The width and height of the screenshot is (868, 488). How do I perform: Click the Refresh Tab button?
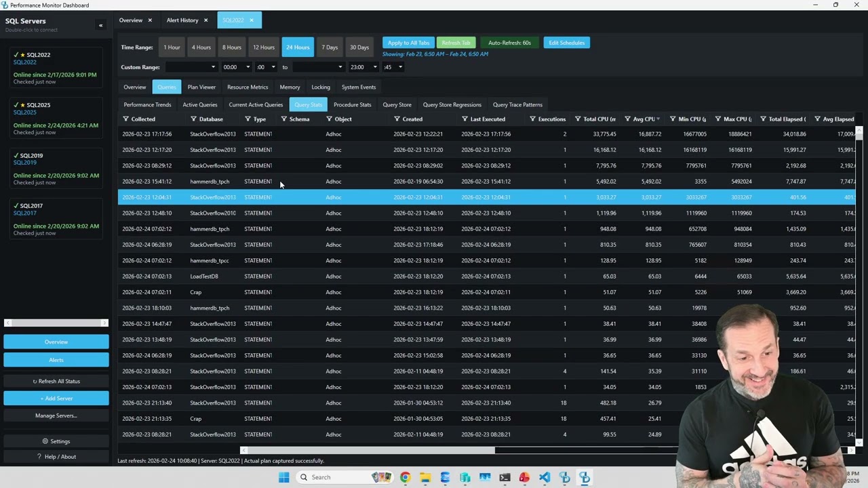456,43
